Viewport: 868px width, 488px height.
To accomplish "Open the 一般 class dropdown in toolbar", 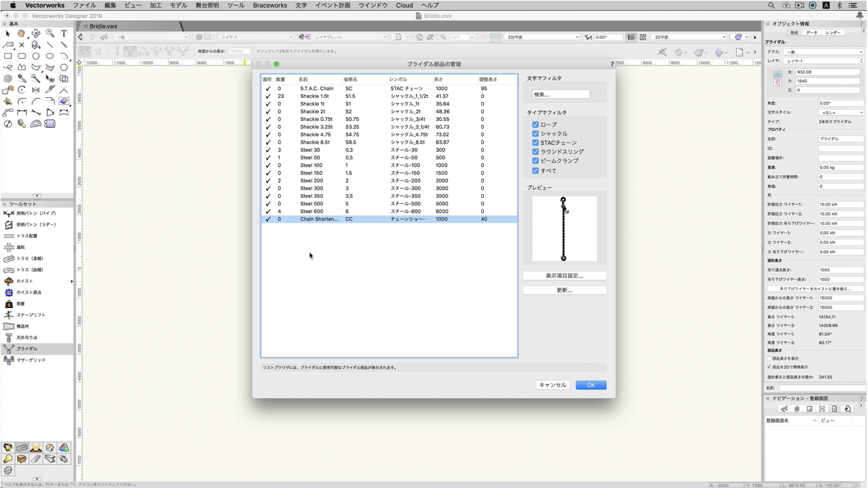I will coord(151,37).
